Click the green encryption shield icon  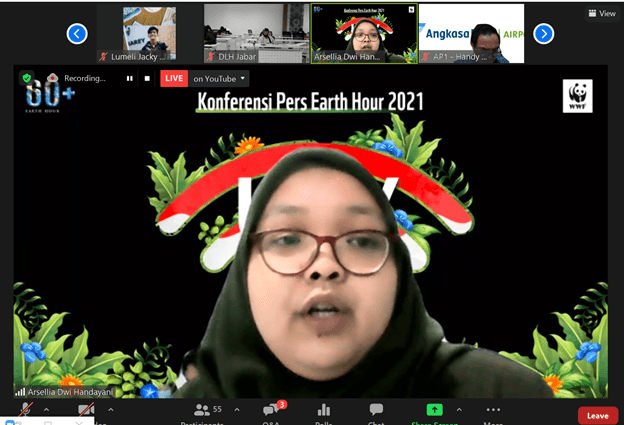click(x=27, y=78)
